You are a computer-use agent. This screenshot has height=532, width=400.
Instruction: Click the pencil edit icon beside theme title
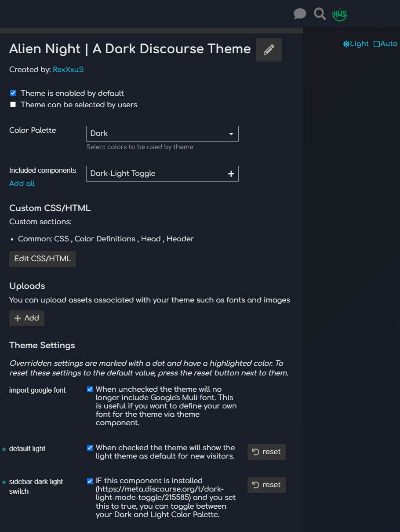(269, 50)
